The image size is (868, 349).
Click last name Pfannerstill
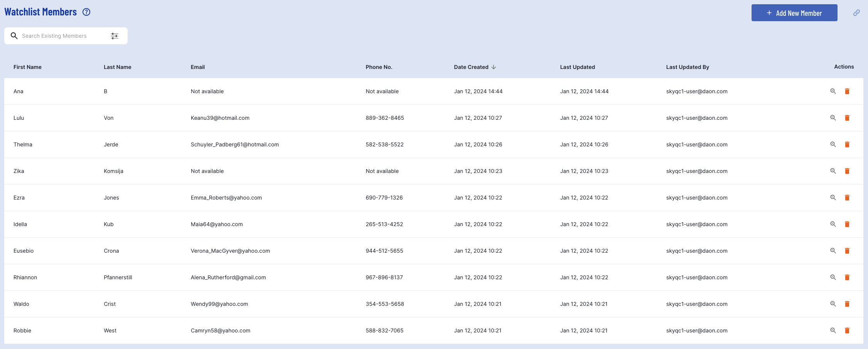[118, 277]
